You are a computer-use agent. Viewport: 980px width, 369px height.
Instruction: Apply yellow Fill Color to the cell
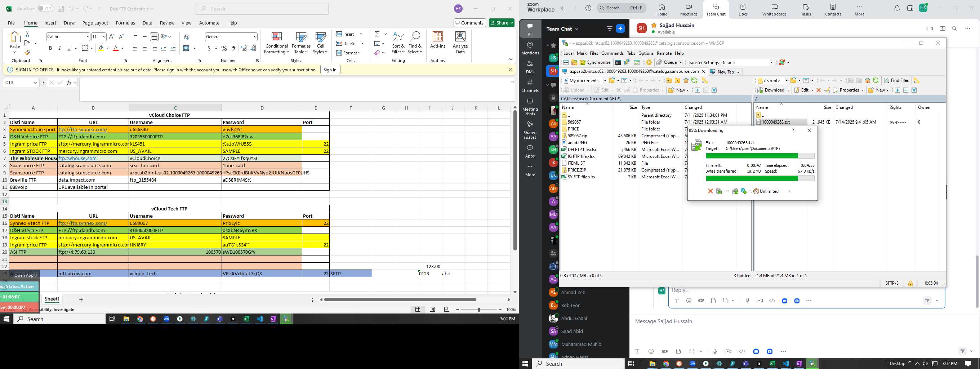click(101, 48)
